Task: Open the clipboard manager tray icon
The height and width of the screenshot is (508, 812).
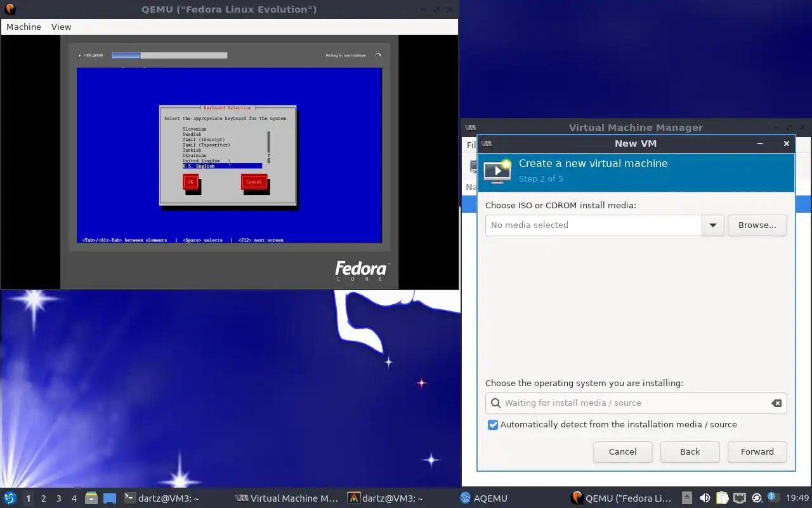Action: click(x=723, y=498)
